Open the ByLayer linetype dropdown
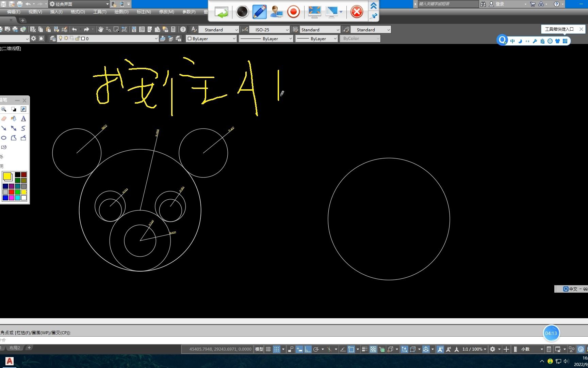The width and height of the screenshot is (588, 368). (x=266, y=39)
